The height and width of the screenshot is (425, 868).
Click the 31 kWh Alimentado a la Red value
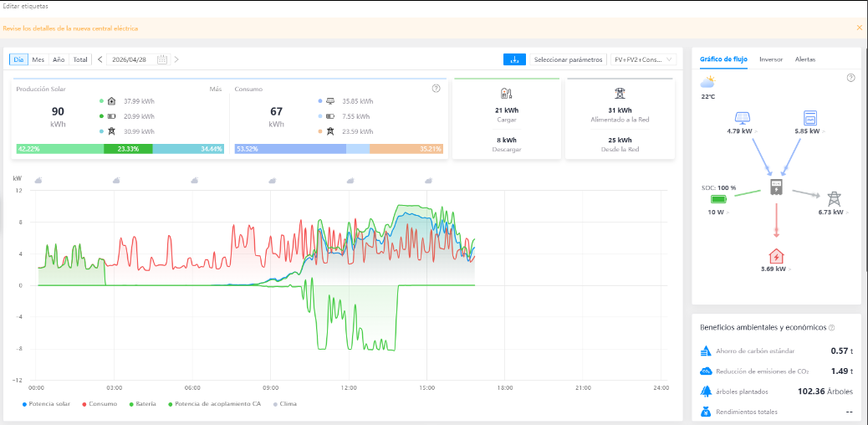tap(620, 110)
